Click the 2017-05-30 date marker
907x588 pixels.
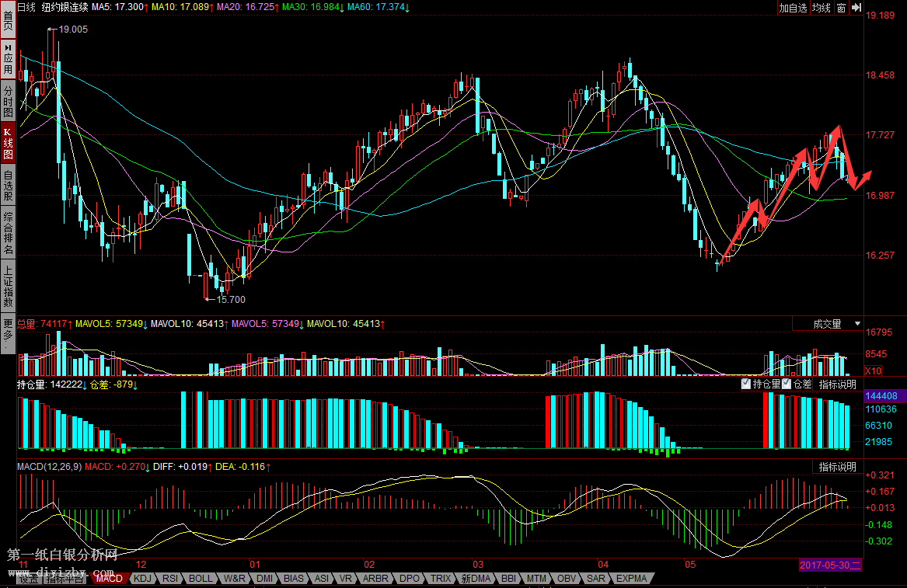pos(830,565)
